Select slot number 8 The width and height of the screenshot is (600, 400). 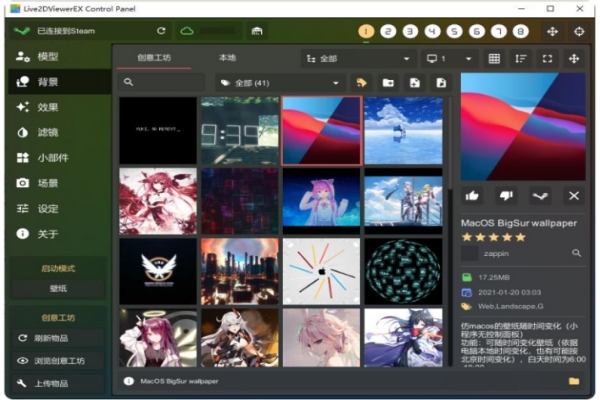tap(520, 31)
